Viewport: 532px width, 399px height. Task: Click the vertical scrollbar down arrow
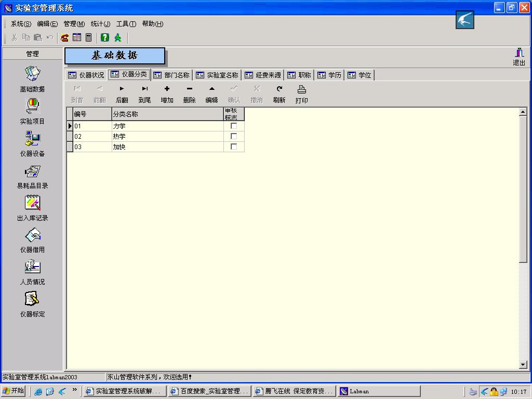[523, 365]
